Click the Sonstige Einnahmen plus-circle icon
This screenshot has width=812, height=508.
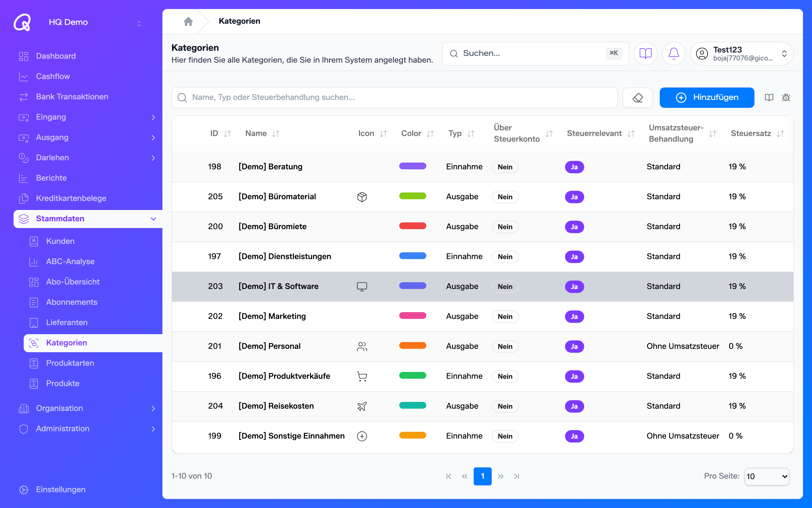point(362,436)
